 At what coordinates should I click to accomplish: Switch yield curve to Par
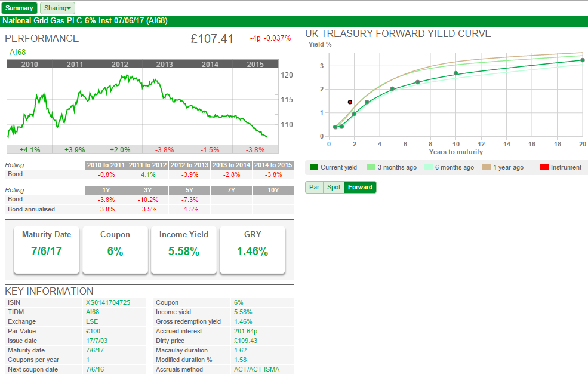pos(314,187)
